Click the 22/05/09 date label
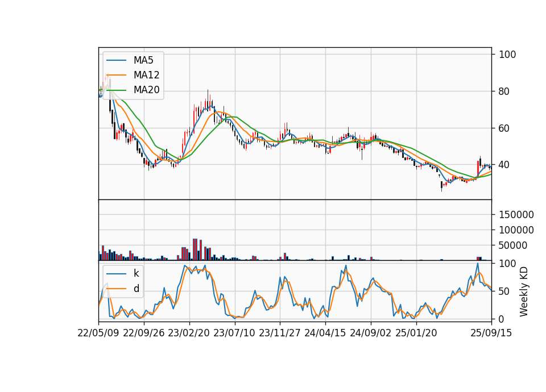Viewport: 546px width, 392px height. (98, 333)
